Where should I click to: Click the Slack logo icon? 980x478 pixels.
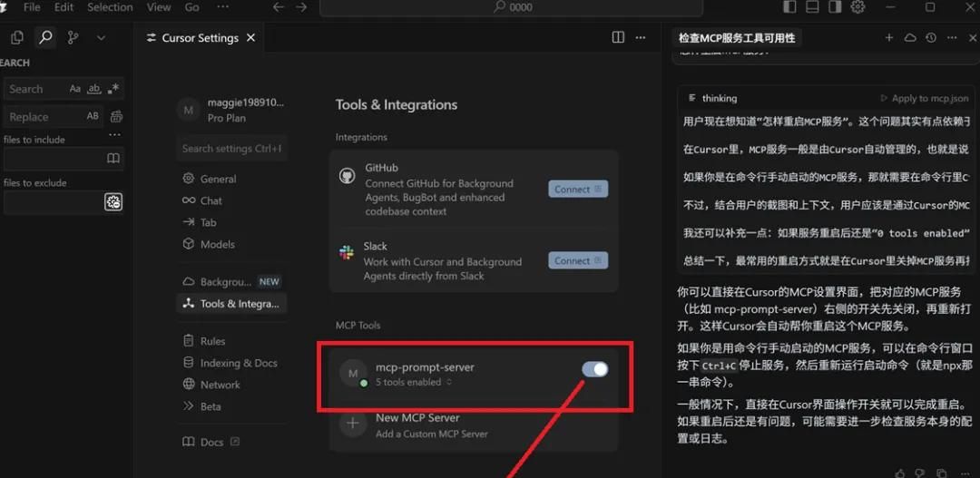347,254
